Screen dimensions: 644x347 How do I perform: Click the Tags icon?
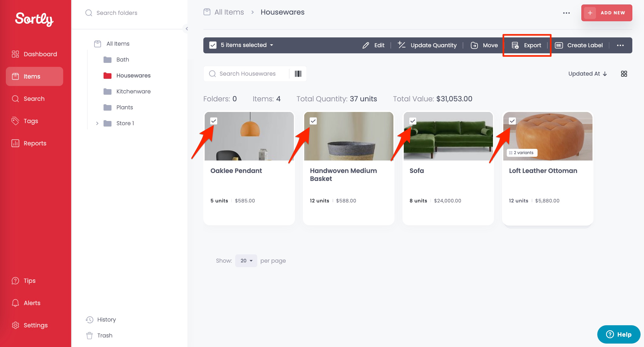click(15, 121)
